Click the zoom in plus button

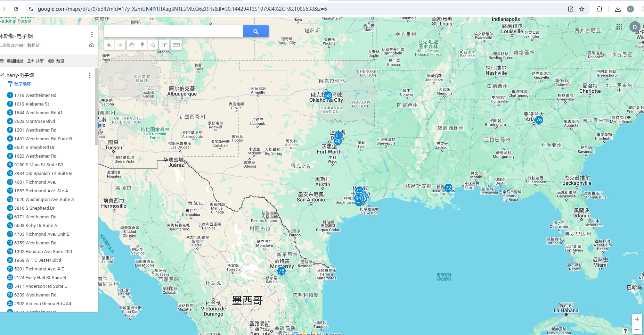pyautogui.click(x=637, y=319)
